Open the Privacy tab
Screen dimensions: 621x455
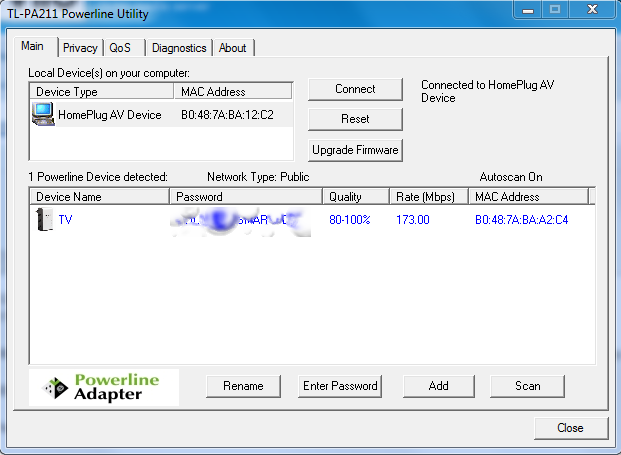[x=80, y=48]
